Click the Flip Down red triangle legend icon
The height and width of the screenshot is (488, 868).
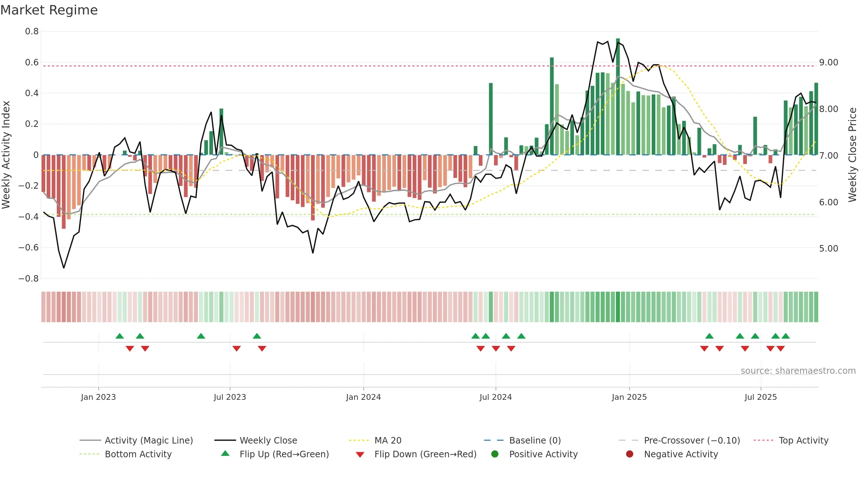coord(360,455)
